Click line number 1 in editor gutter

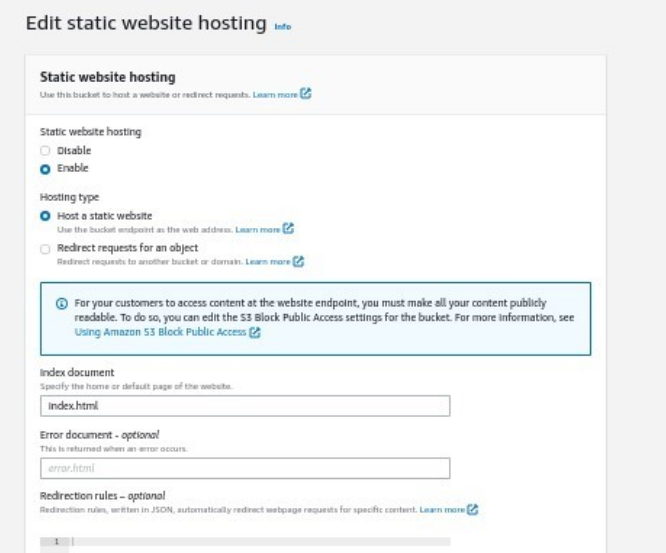point(55,542)
